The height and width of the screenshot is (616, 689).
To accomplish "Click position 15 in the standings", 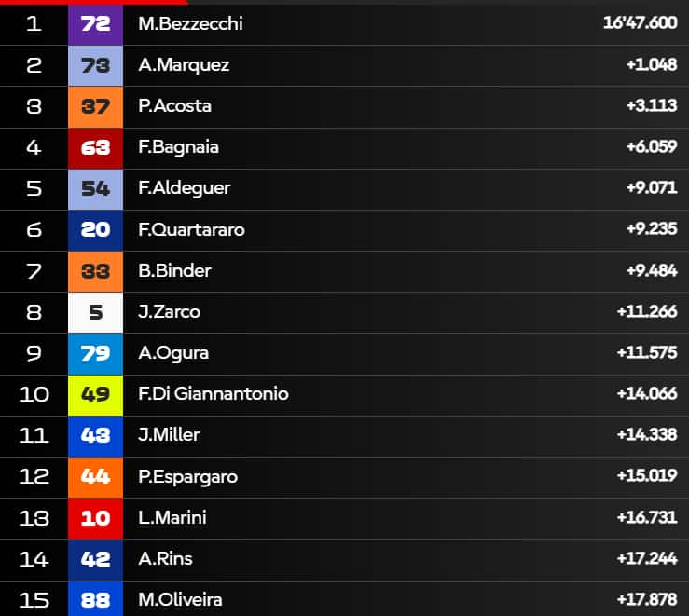I will point(34,599).
